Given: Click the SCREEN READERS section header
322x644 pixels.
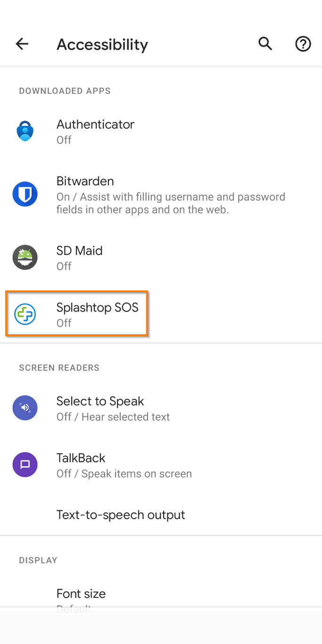Looking at the screenshot, I should tap(59, 368).
